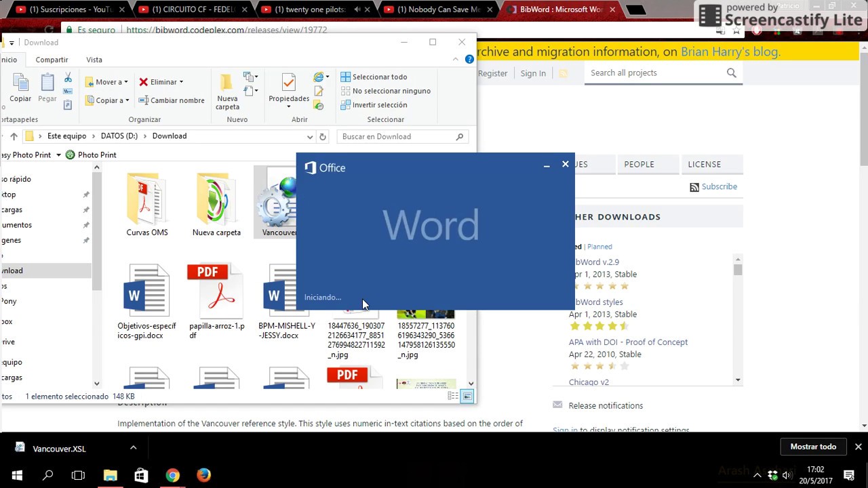Open the Curvas OMS folder

click(x=146, y=205)
